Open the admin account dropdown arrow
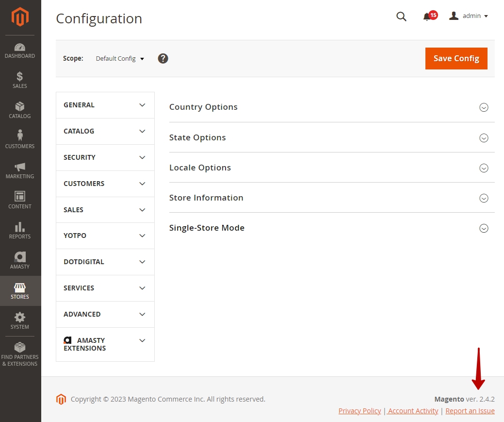Screen dimensions: 504x422 [486, 16]
